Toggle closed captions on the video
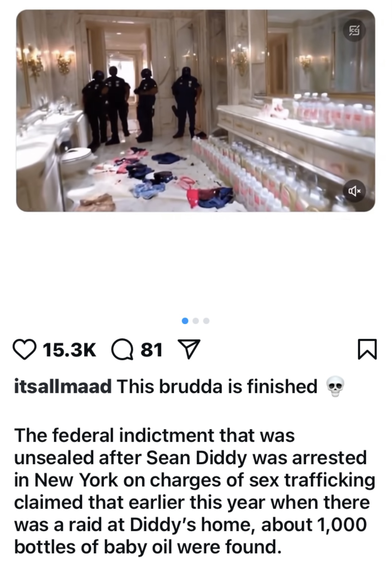 [x=354, y=30]
